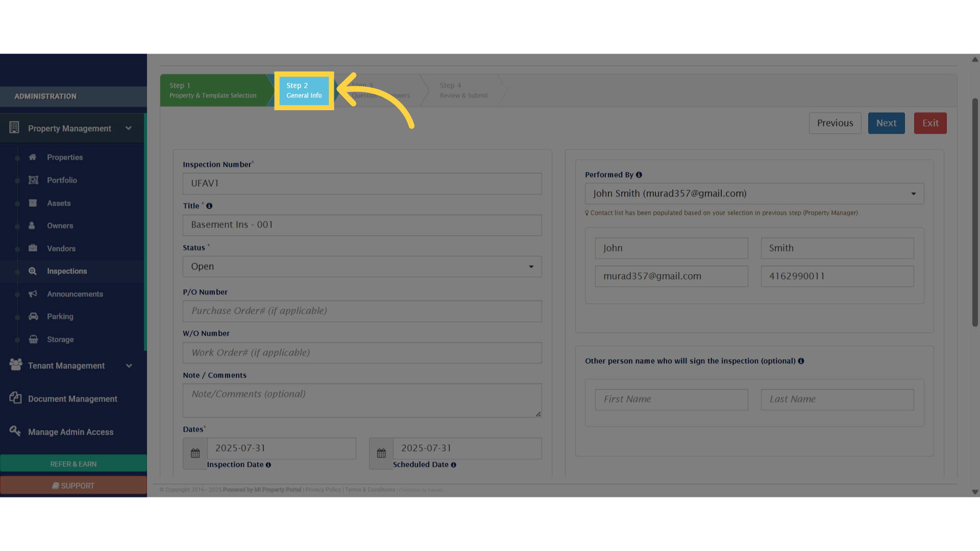Click the Next button
This screenshot has height=551, width=980.
click(x=887, y=123)
